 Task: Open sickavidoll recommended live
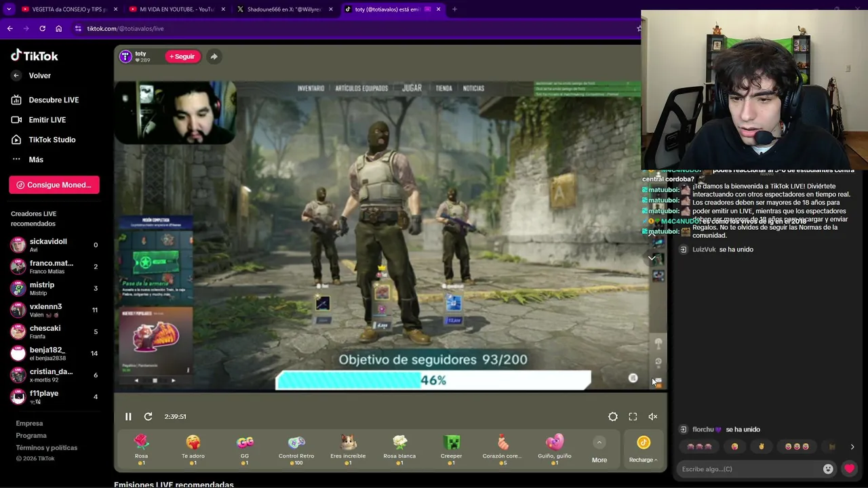pos(54,245)
